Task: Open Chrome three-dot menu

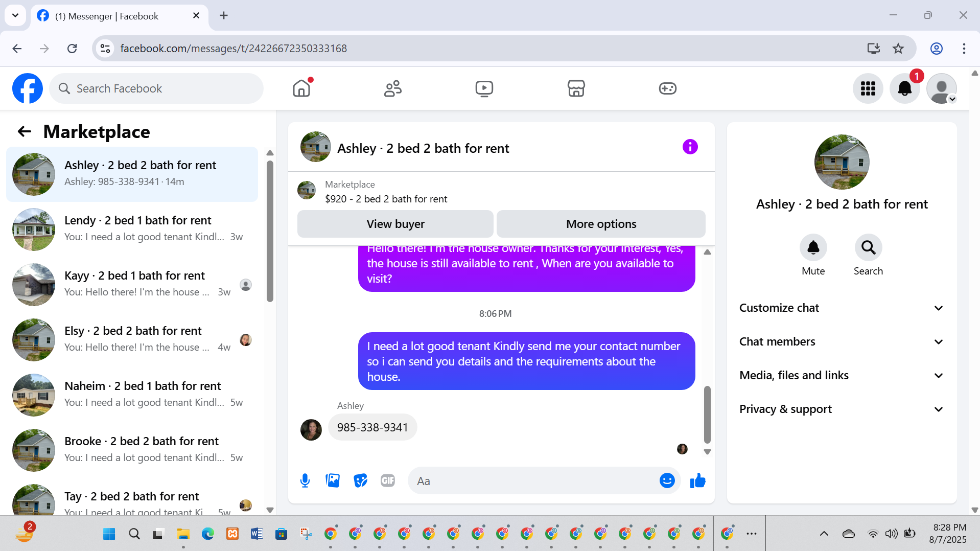Action: pyautogui.click(x=964, y=49)
